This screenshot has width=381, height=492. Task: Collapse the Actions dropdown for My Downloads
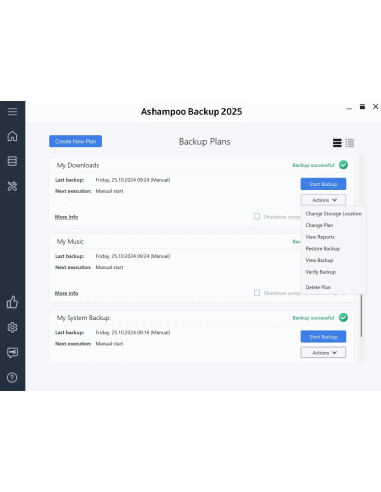point(323,200)
